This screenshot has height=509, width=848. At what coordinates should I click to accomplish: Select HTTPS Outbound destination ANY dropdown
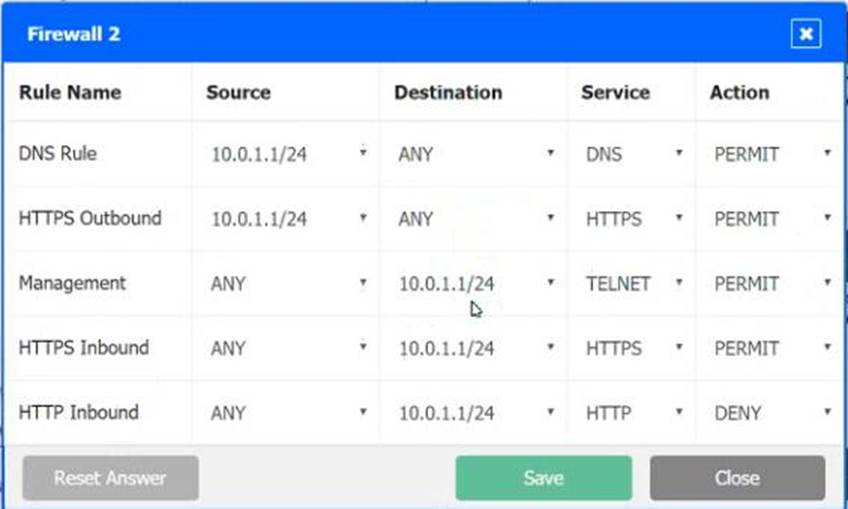476,219
